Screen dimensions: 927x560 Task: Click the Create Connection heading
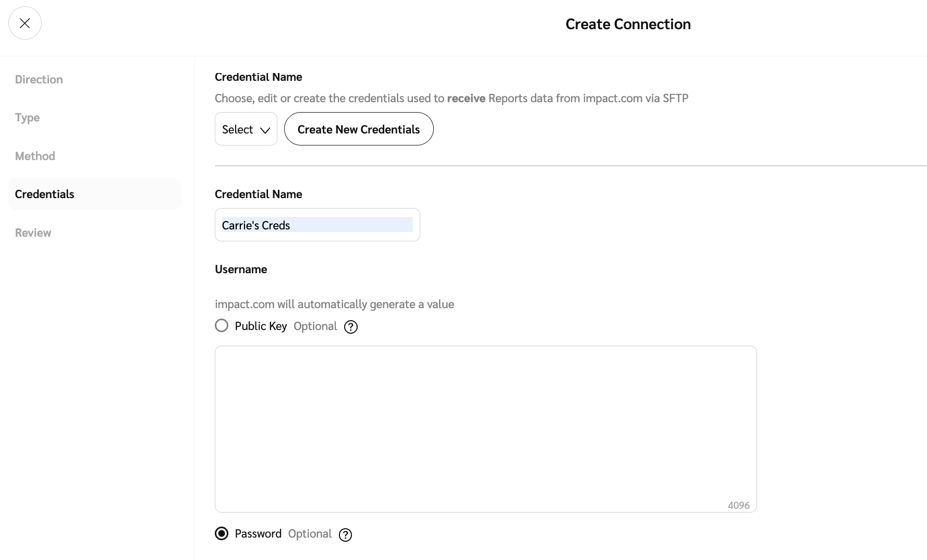point(628,24)
